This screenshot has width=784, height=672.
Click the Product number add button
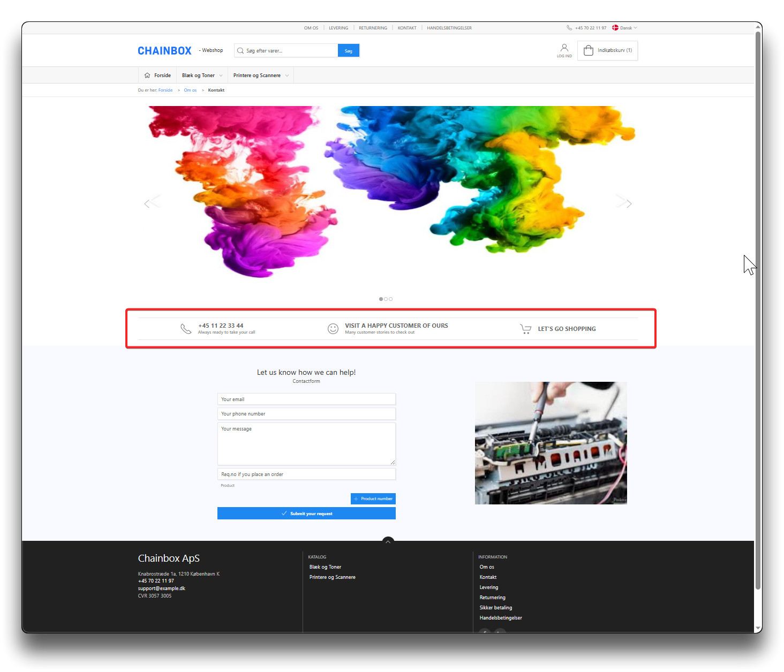(x=373, y=499)
